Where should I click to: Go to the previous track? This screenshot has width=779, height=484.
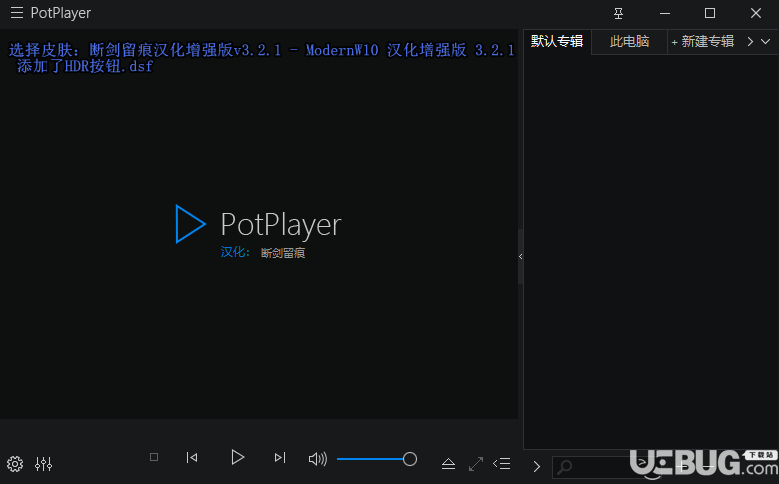pos(192,457)
